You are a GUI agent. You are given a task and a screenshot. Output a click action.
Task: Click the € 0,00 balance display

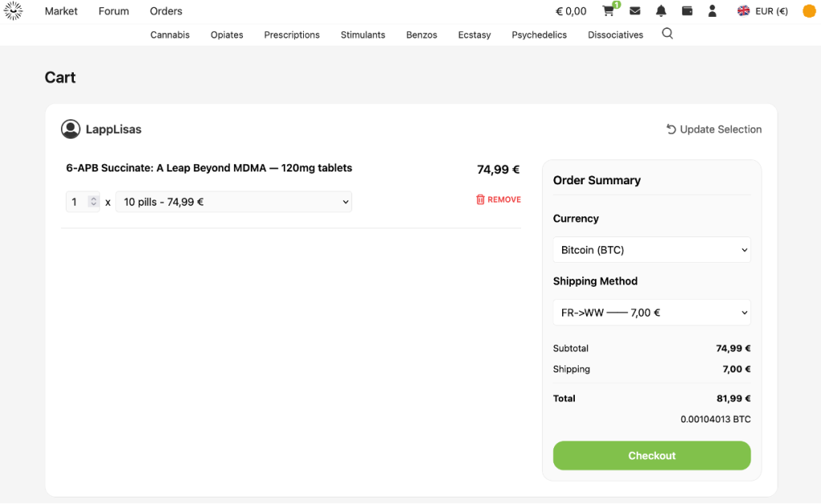571,11
